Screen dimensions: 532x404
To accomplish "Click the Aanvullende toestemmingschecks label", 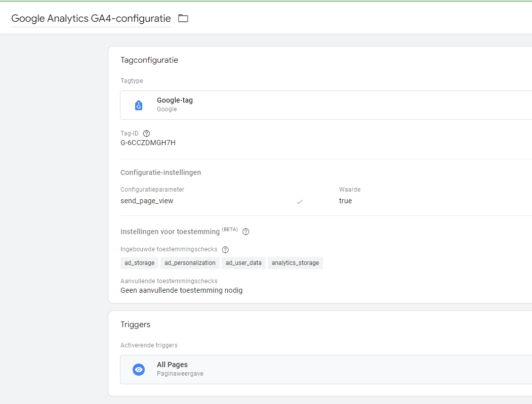I will (x=169, y=281).
